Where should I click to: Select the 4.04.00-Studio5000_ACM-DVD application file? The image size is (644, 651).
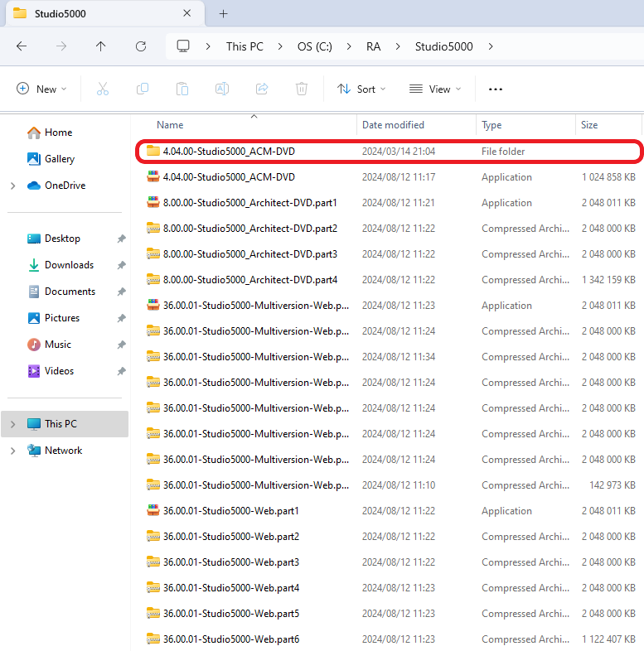(x=390, y=177)
